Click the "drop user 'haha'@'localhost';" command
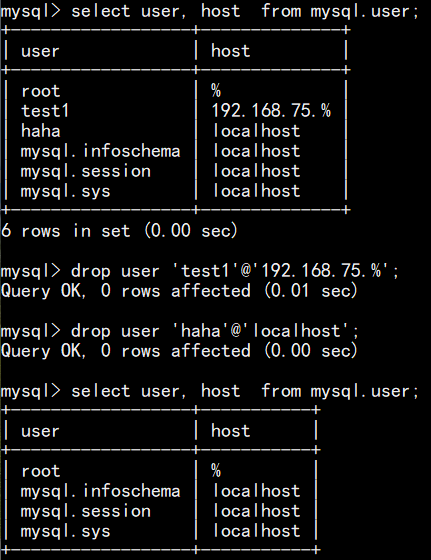431x560 pixels. tap(215, 331)
